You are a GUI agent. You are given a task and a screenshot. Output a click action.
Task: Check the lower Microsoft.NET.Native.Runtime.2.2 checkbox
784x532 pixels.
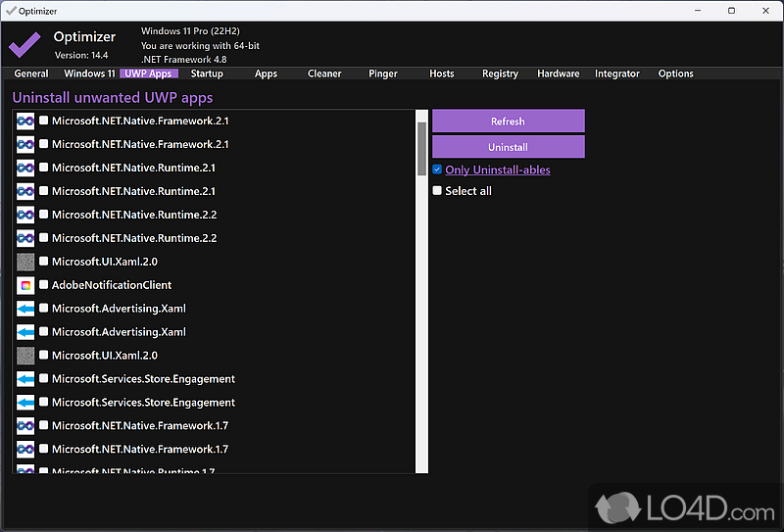pyautogui.click(x=44, y=237)
